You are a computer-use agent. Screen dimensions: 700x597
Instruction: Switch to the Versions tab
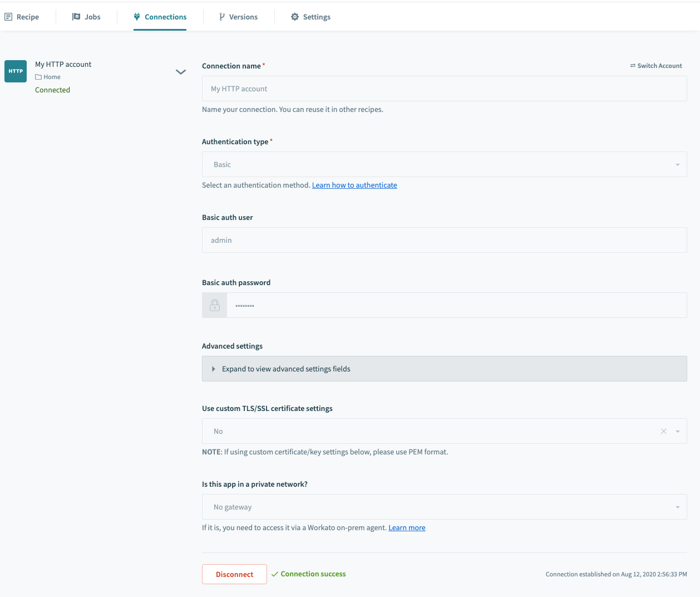239,17
